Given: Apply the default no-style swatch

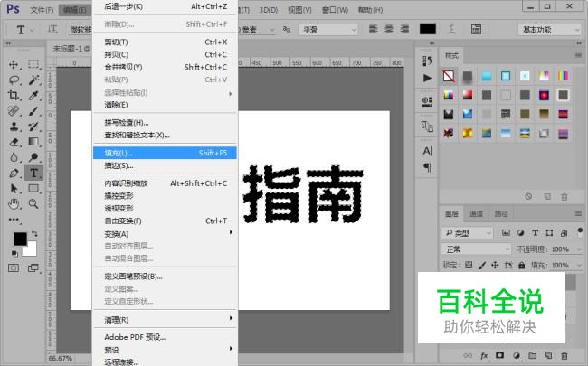Looking at the screenshot, I should tap(449, 76).
